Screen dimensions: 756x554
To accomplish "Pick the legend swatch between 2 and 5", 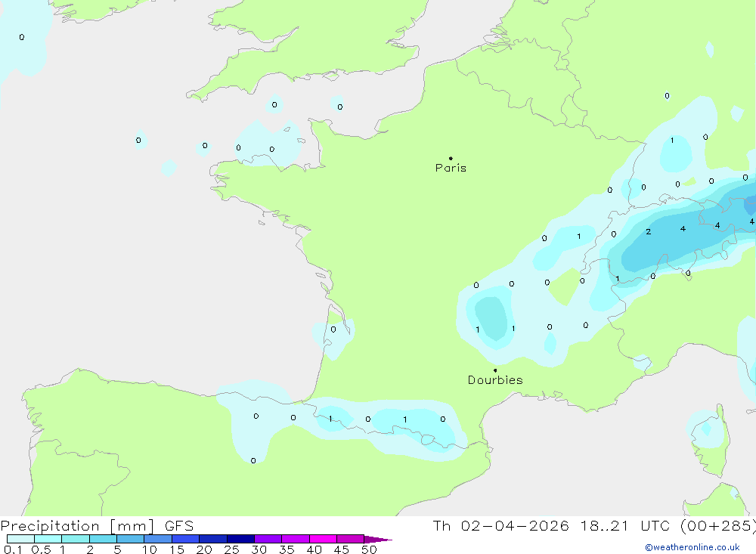I will tap(103, 539).
